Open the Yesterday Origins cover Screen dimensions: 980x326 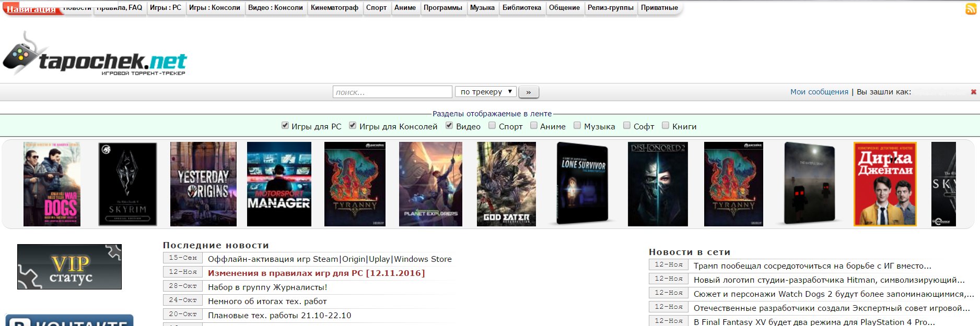click(x=203, y=184)
